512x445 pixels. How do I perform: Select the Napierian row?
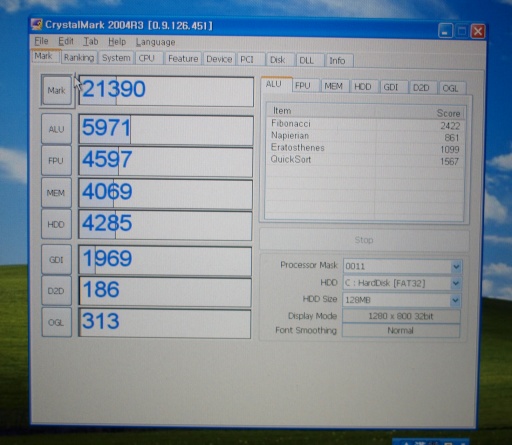point(365,137)
